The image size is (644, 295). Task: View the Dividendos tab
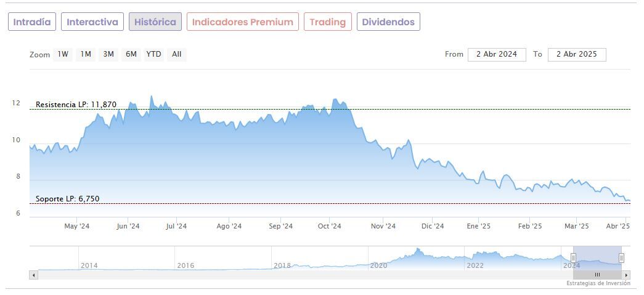click(388, 22)
